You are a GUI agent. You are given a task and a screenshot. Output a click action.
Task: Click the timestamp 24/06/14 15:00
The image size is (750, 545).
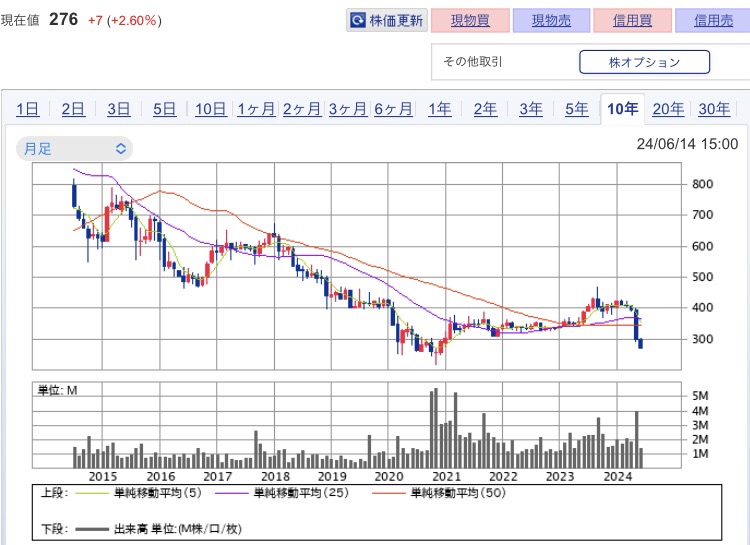tap(687, 144)
